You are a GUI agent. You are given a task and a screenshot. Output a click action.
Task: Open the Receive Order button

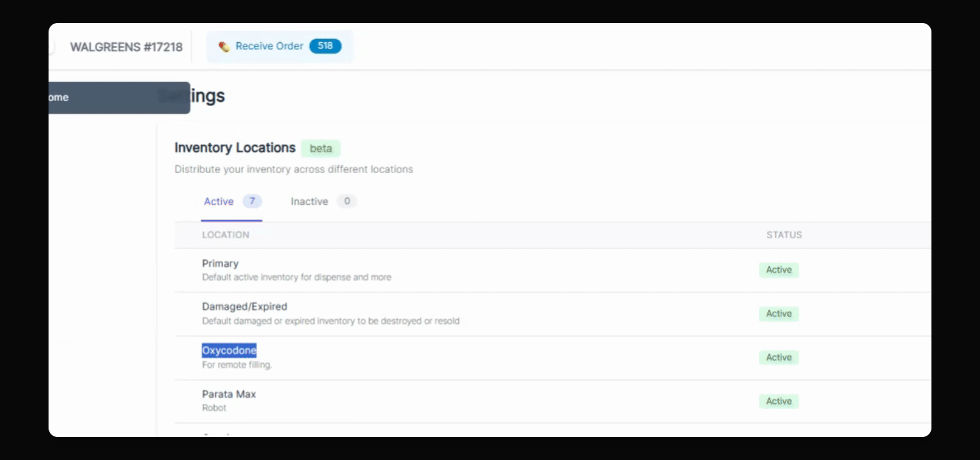pos(279,47)
